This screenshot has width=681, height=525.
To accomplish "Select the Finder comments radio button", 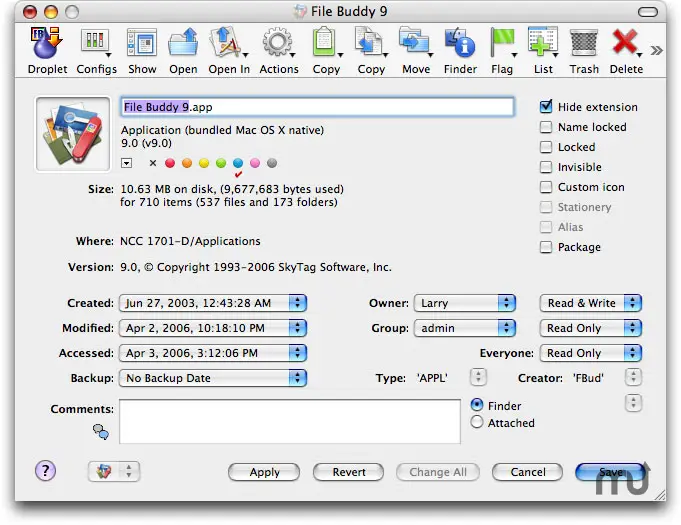I will pyautogui.click(x=477, y=405).
